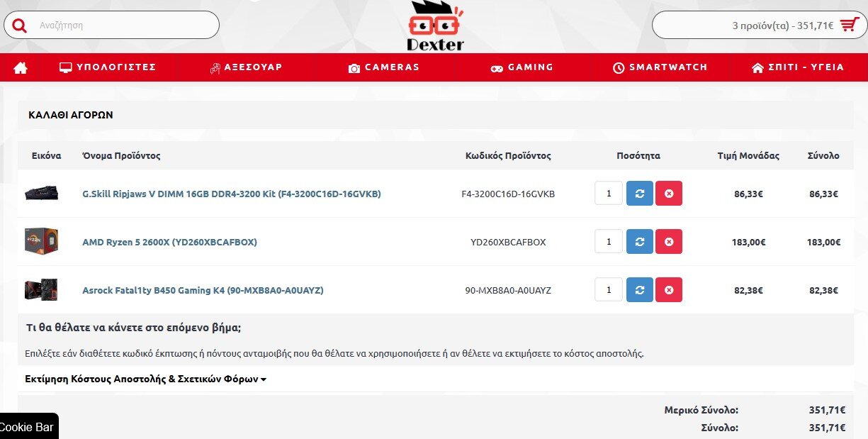Remove Asrock Fatal1ty B450 from cart
This screenshot has height=439, width=868.
[x=669, y=290]
